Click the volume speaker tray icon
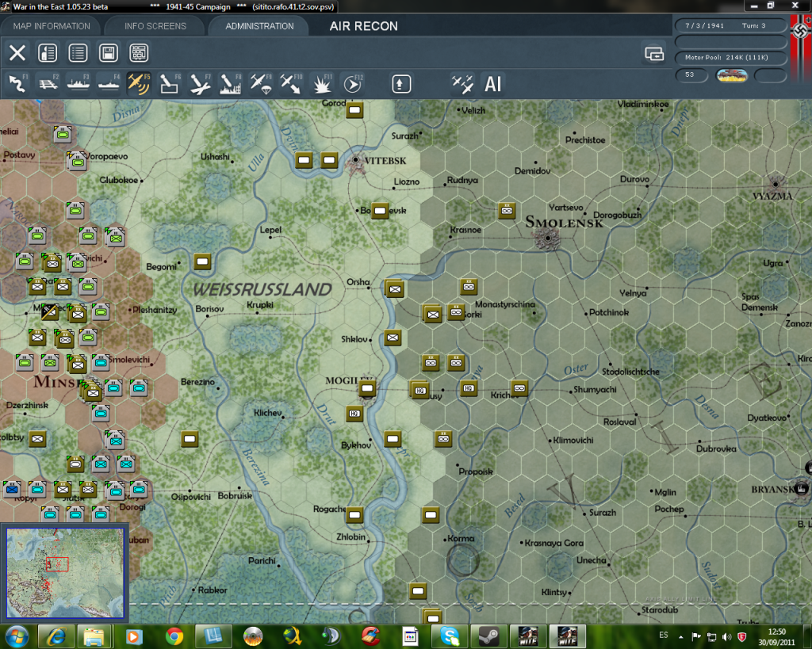The width and height of the screenshot is (812, 649). pos(726,636)
